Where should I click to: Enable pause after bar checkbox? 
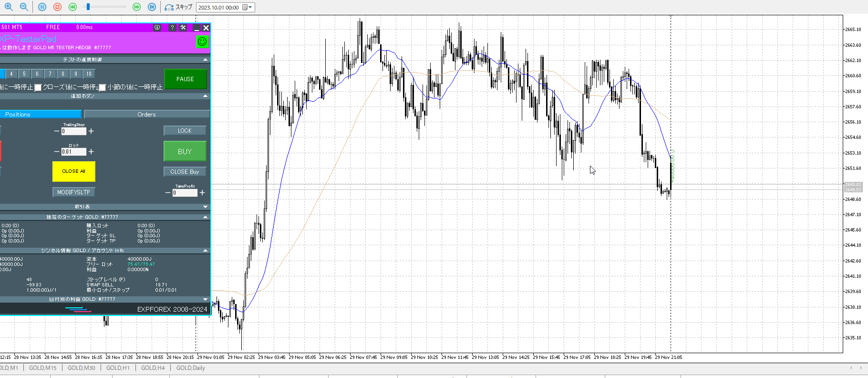(102, 87)
